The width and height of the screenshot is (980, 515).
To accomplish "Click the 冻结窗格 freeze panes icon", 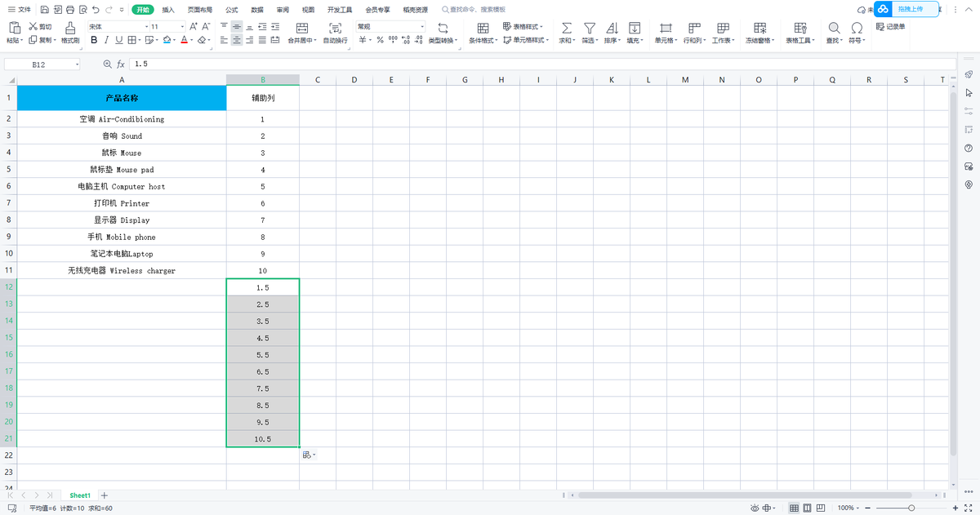I will [759, 28].
